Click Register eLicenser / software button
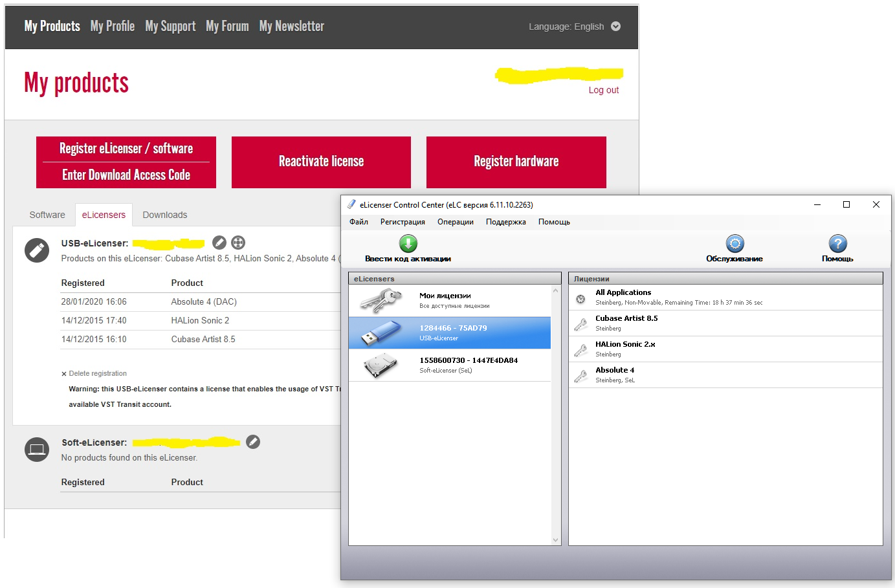The width and height of the screenshot is (895, 588). [x=126, y=149]
